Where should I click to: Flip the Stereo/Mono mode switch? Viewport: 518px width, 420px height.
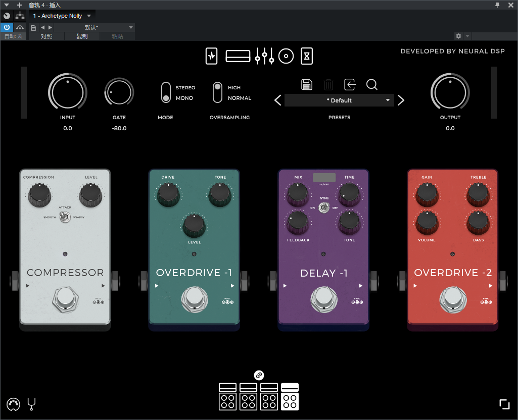(x=166, y=92)
